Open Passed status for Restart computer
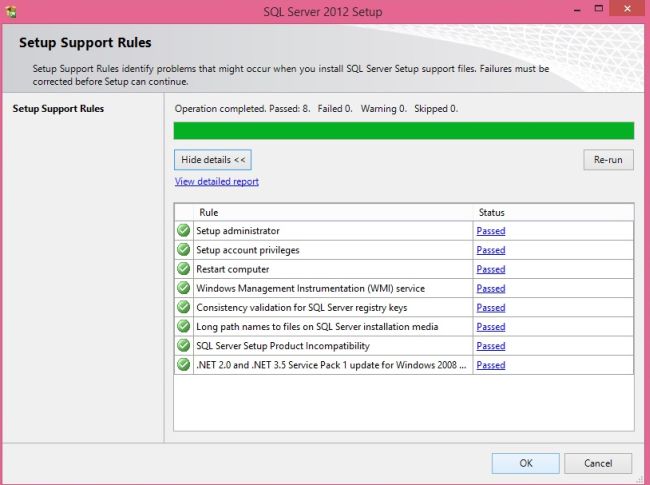Image resolution: width=650 pixels, height=485 pixels. point(491,269)
